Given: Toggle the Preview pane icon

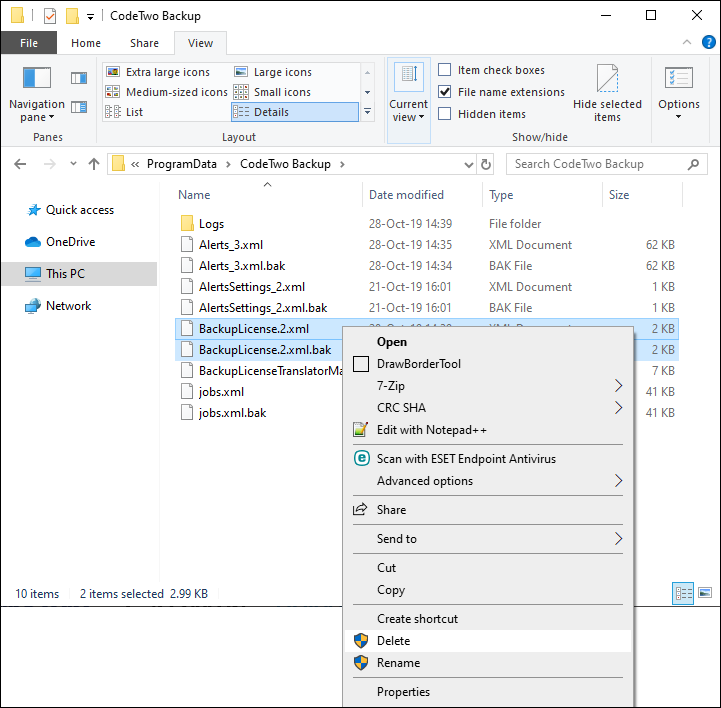Looking at the screenshot, I should [79, 78].
